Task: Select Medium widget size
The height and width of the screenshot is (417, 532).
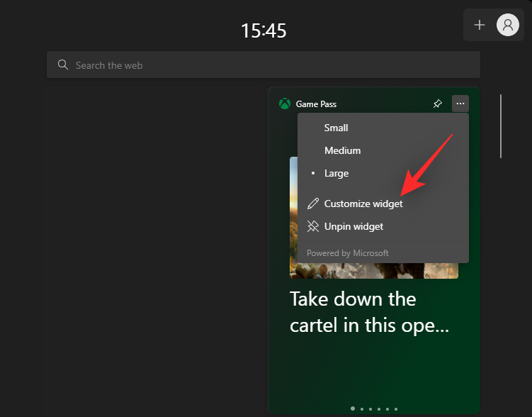Action: pyautogui.click(x=383, y=150)
